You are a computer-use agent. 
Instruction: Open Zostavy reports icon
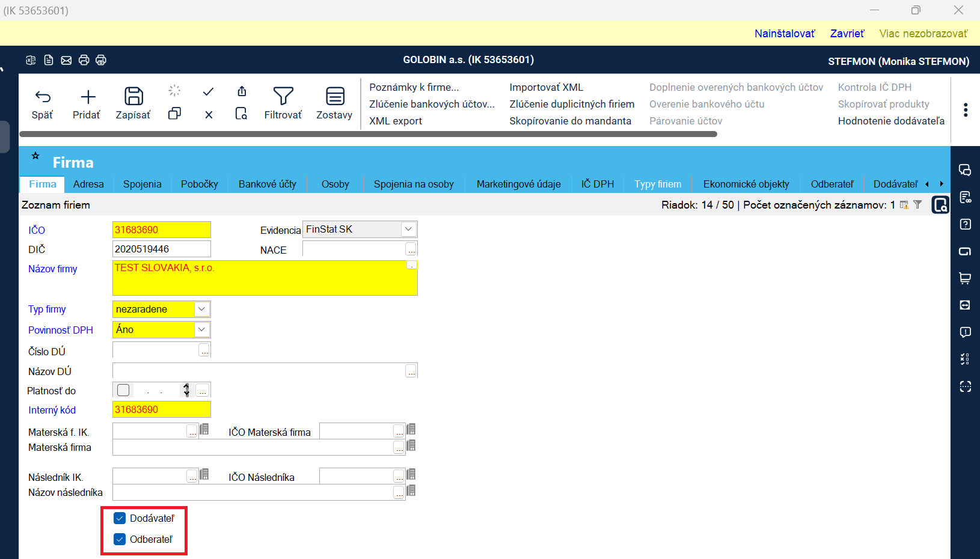[x=335, y=97]
